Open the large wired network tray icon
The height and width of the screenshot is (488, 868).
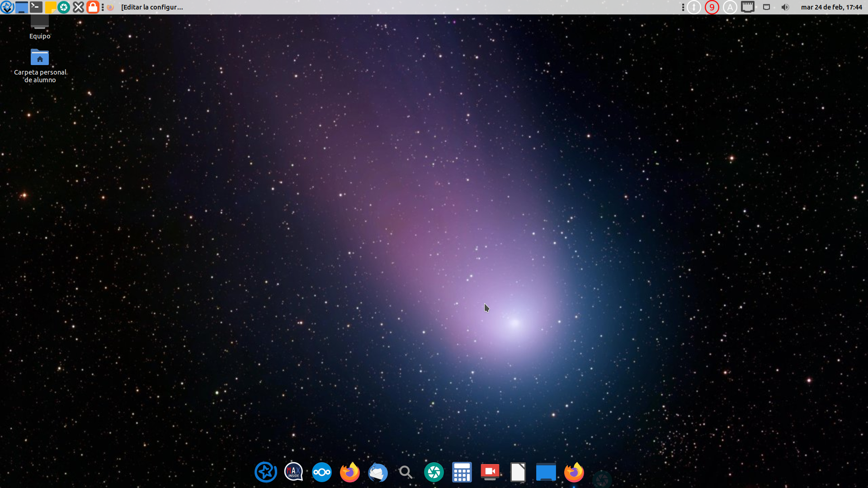click(x=748, y=7)
